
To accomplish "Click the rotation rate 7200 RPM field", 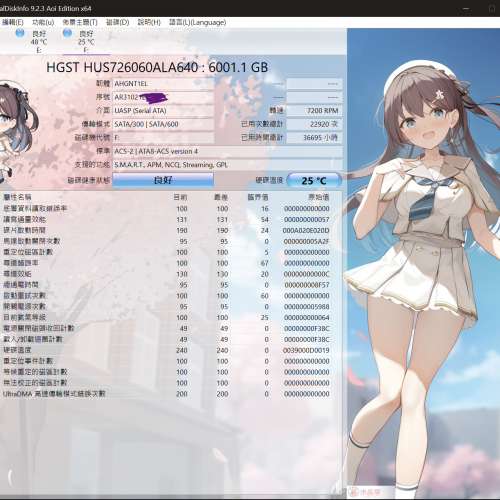I will tap(314, 111).
